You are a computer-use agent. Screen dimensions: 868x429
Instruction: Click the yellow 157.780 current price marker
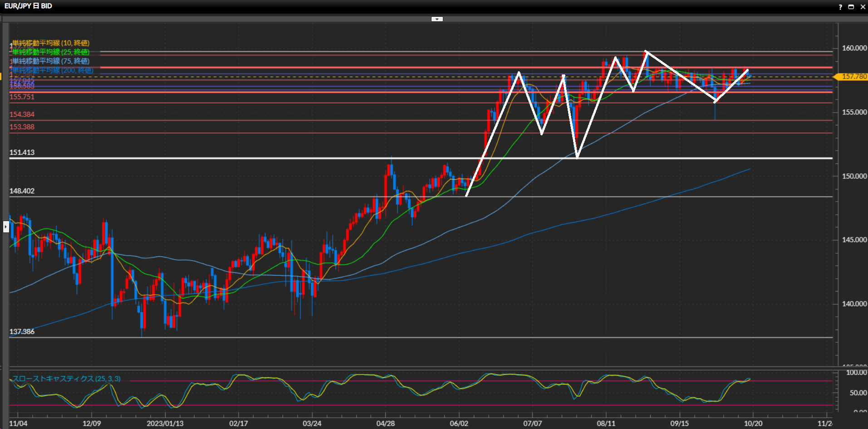[853, 77]
